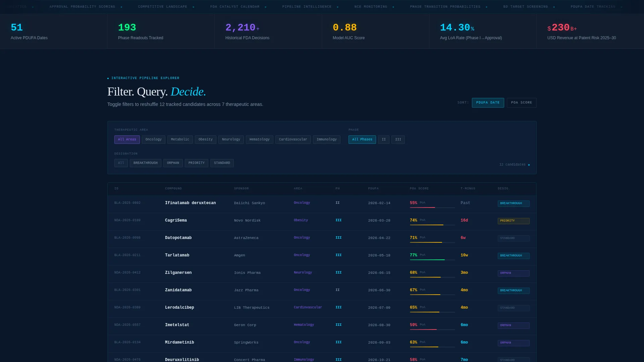
Task: Click the PoA Score column header
Action: [419, 188]
